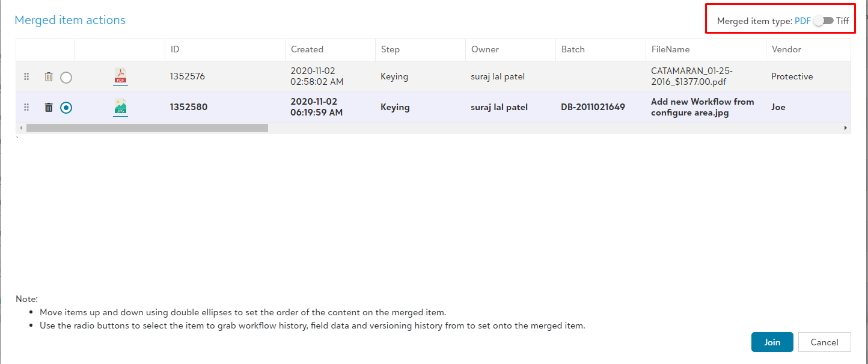
Task: Click drag handle for item 1352576
Action: pos(26,77)
